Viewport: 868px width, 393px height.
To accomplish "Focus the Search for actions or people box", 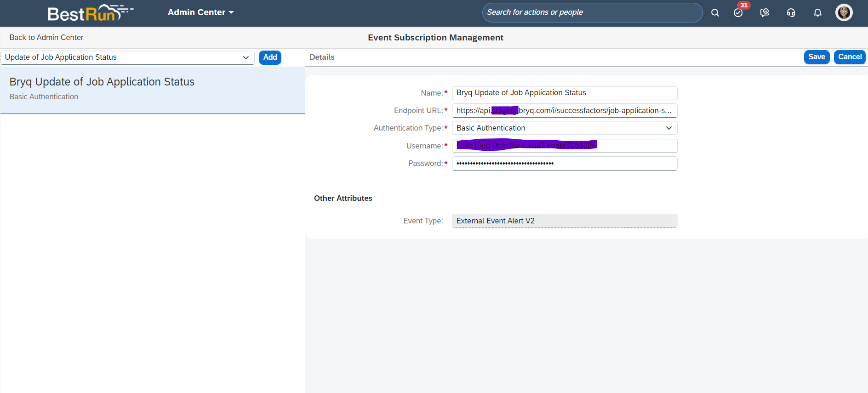I will [x=591, y=12].
